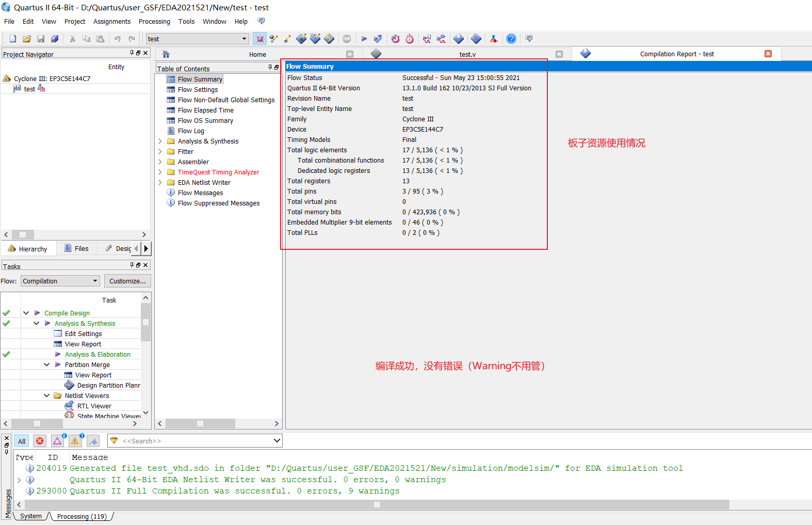Image resolution: width=812 pixels, height=525 pixels.
Task: Click the Redo arrow icon
Action: click(x=132, y=39)
